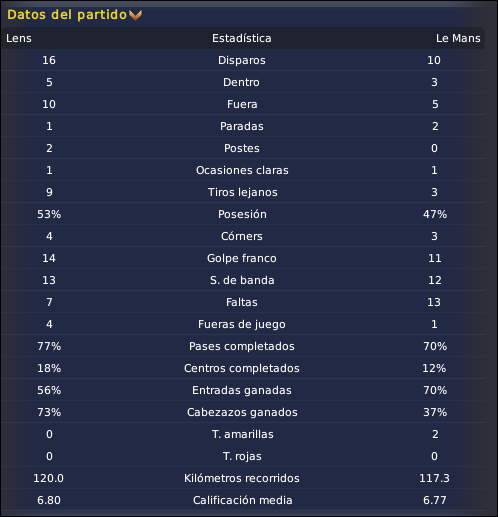The image size is (498, 517).
Task: Click the Kilómetros recorridos row
Action: tap(243, 478)
